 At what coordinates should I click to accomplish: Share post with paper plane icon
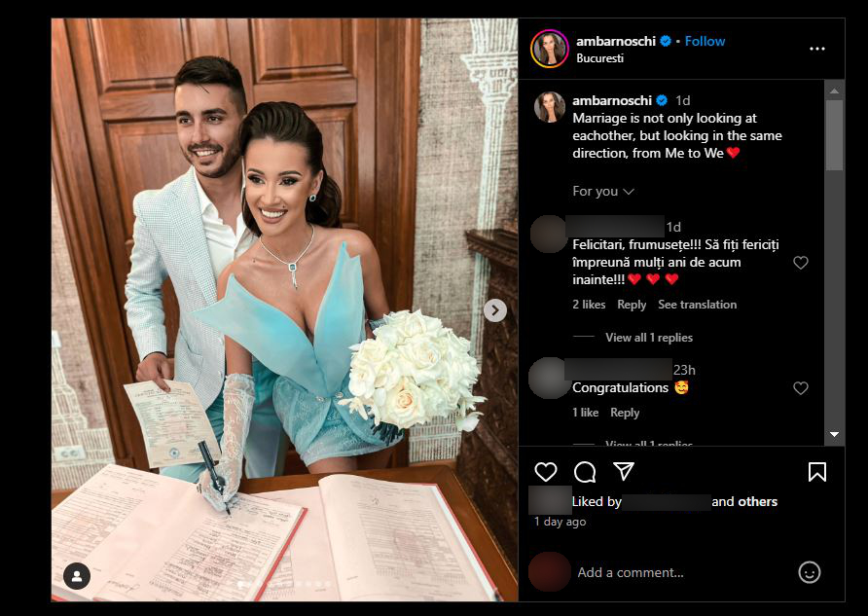(x=624, y=471)
